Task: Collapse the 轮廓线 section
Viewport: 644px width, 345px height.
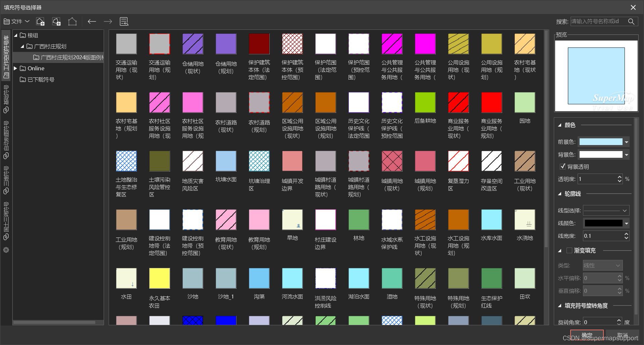Action: (559, 194)
